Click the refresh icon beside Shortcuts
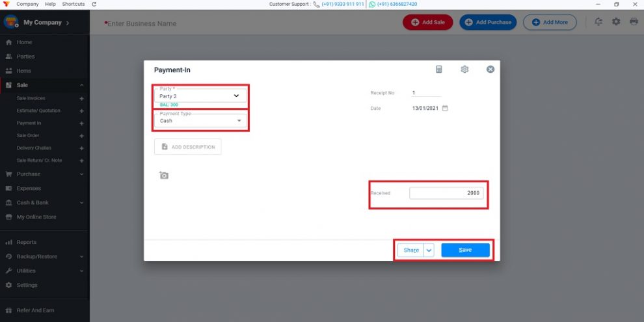644x322 pixels. pyautogui.click(x=94, y=4)
